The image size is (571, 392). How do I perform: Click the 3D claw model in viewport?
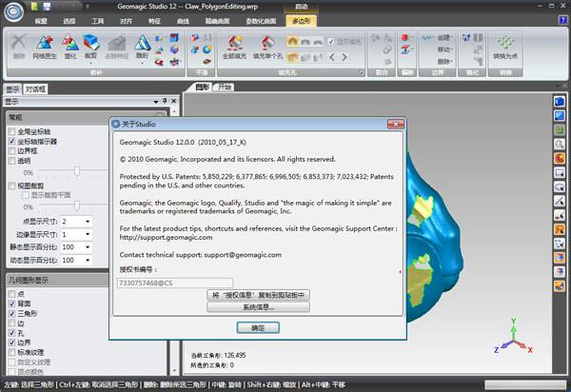tap(435, 237)
